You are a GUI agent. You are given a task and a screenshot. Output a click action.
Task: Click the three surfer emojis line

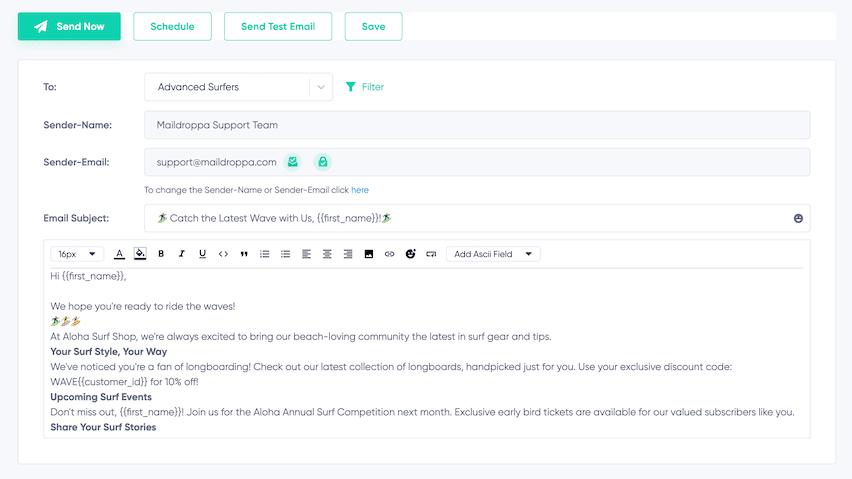pos(65,322)
